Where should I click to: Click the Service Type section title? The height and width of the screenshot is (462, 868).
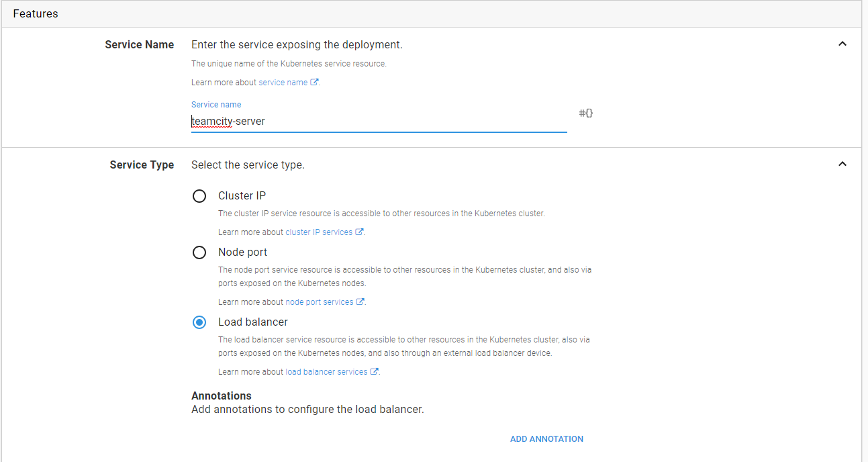(x=142, y=165)
